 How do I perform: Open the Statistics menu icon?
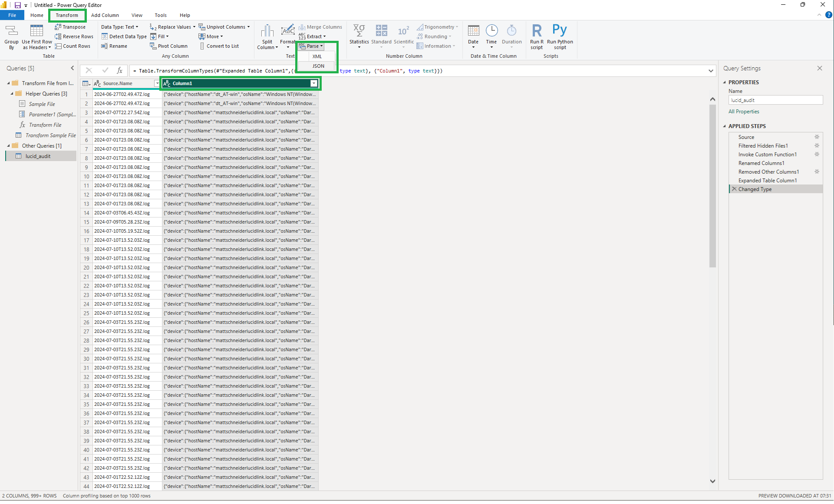click(359, 36)
